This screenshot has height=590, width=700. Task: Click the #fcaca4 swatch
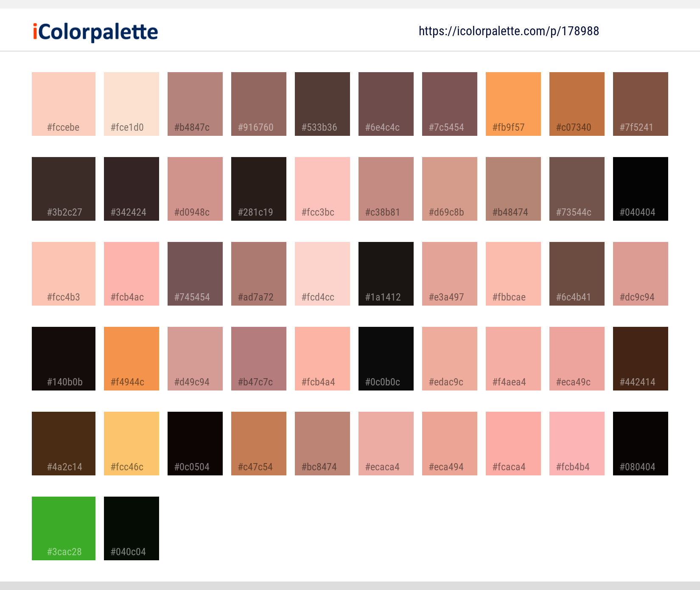[x=513, y=444]
